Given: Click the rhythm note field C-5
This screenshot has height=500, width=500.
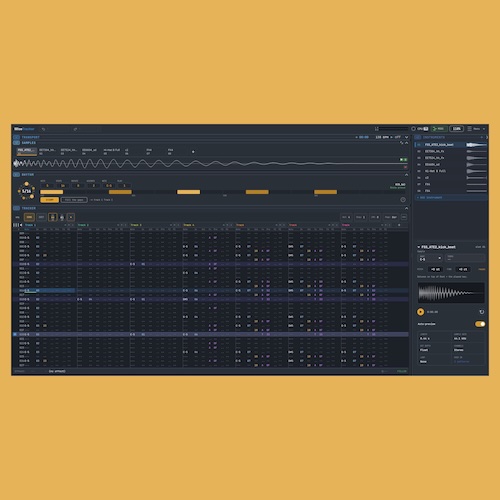Looking at the screenshot, I should [x=109, y=185].
